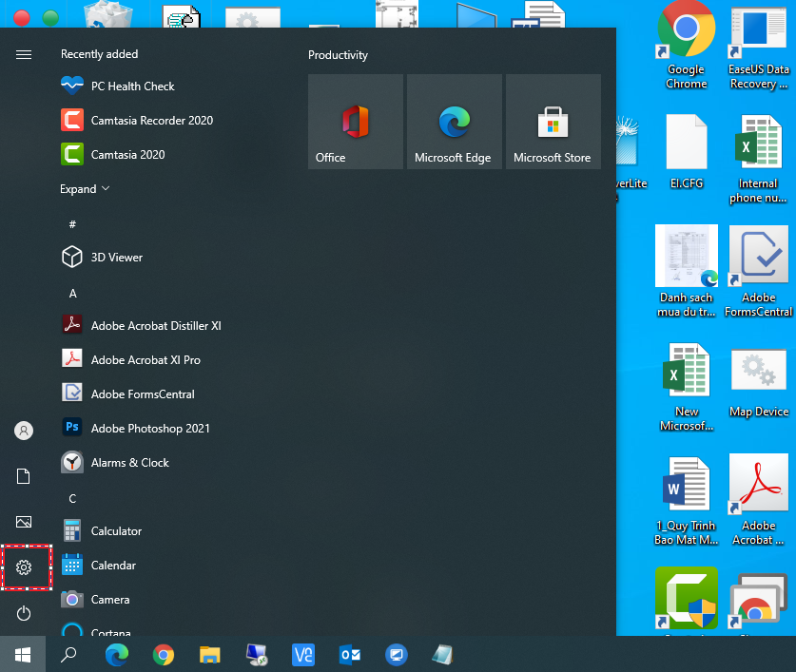The width and height of the screenshot is (796, 672).
Task: Click the user account icon in Start sidebar
Action: point(24,431)
